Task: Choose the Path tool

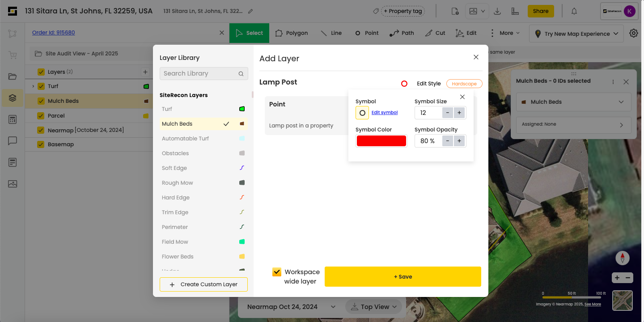Action: click(x=402, y=33)
